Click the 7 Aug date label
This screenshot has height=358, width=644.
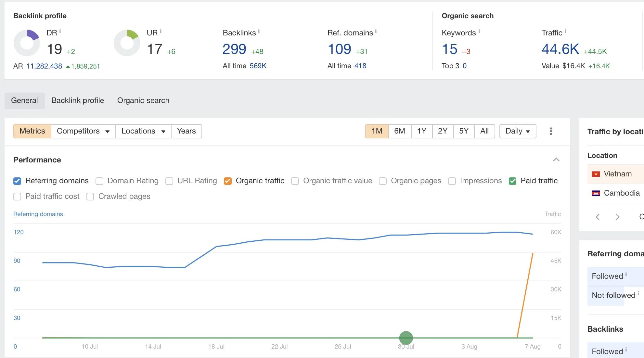pyautogui.click(x=533, y=347)
